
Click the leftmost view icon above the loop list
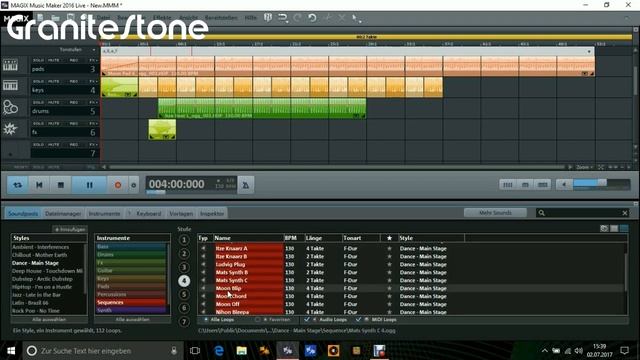pyautogui.click(x=604, y=229)
